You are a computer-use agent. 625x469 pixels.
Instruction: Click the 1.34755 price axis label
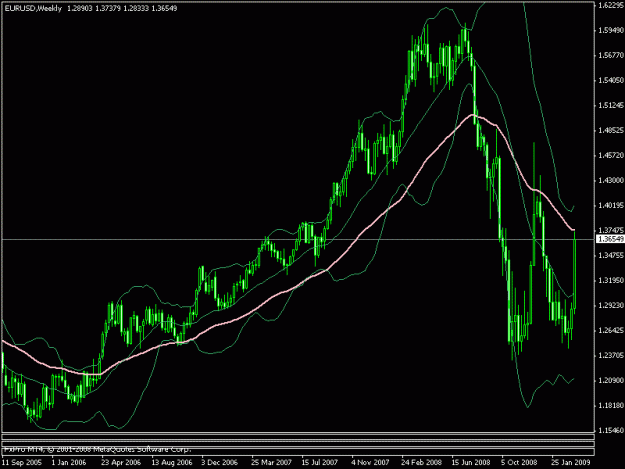coord(611,255)
